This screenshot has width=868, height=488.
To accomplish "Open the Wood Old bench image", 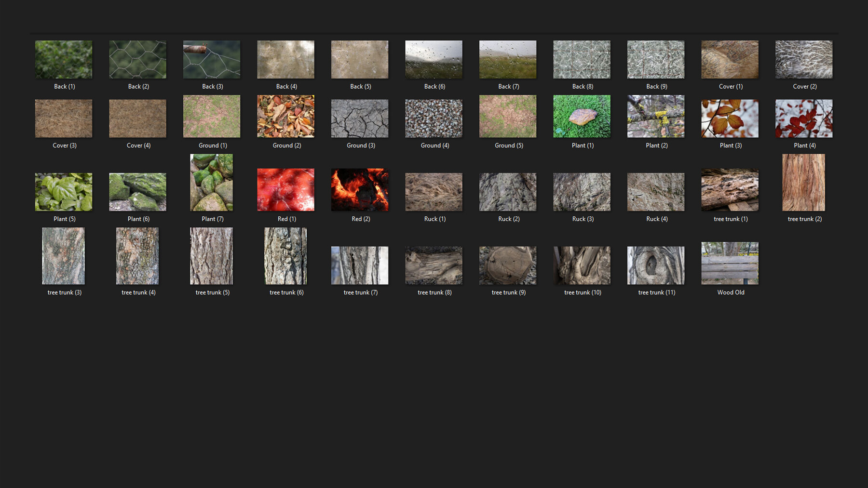I will pos(730,263).
